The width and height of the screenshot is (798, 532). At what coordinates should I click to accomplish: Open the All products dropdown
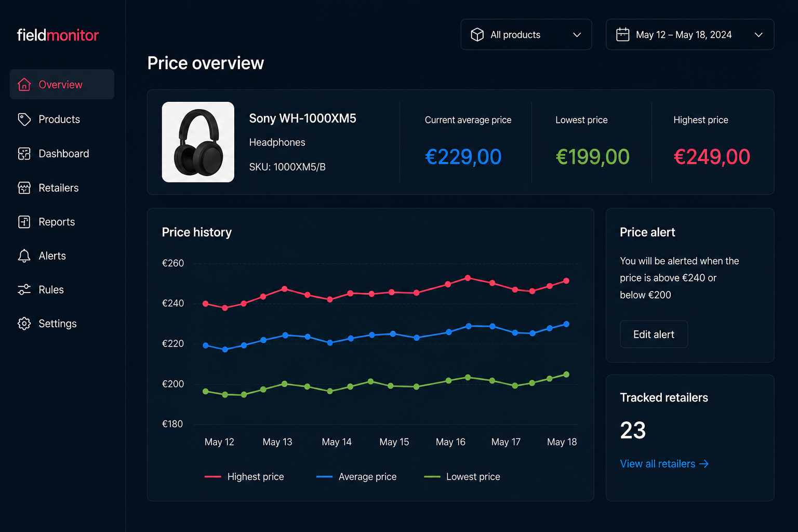pyautogui.click(x=526, y=34)
